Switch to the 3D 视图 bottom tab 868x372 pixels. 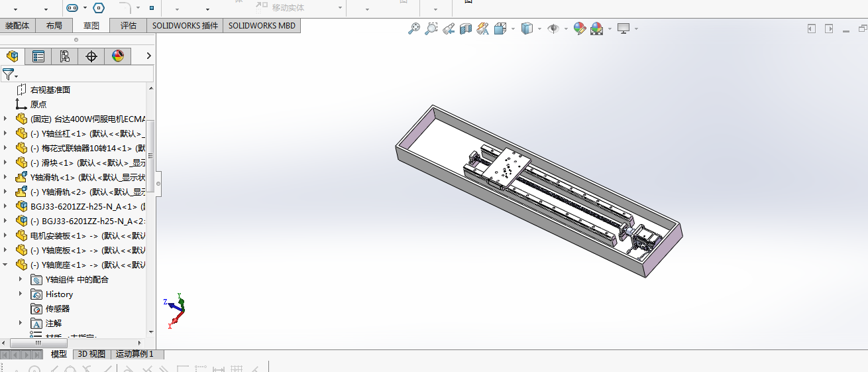tap(91, 354)
